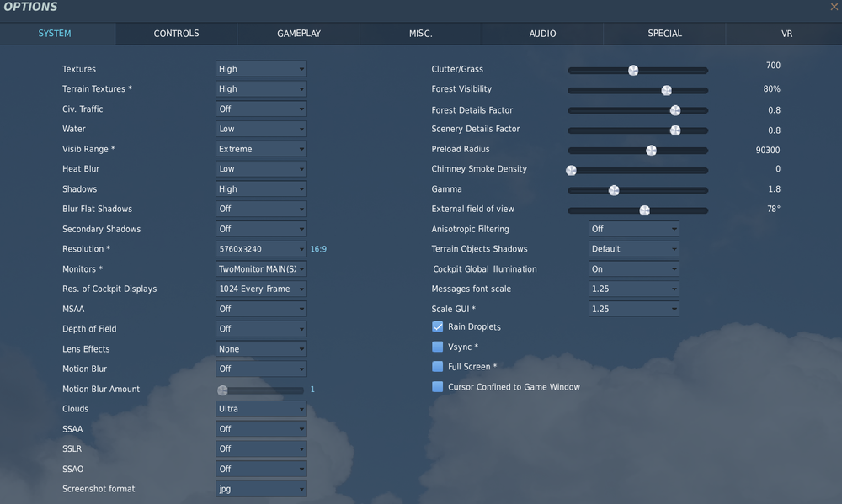Click the Gamma slider handle
The image size is (842, 504).
coord(614,190)
